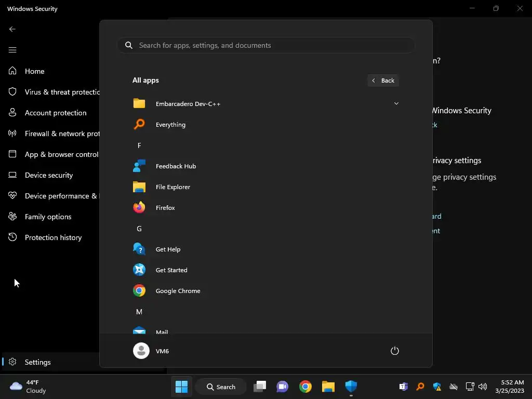532x399 pixels.
Task: Toggle the hamburger navigation menu
Action: (x=12, y=50)
